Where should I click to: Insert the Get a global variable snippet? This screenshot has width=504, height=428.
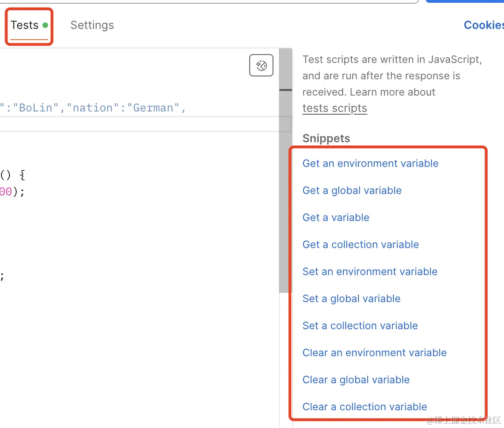(352, 191)
